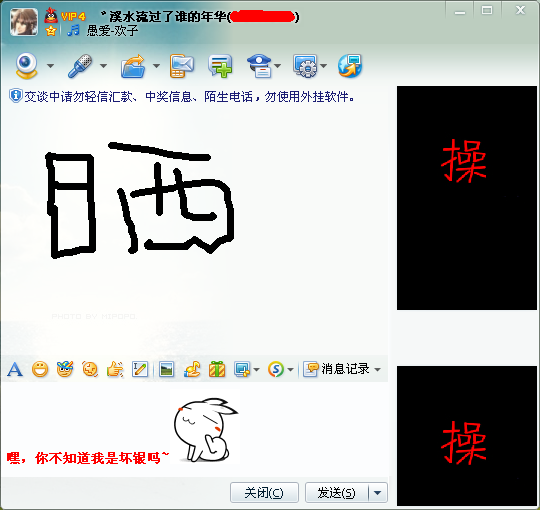The width and height of the screenshot is (540, 510).
Task: Click the red text 嘿，你不知道我是坏银吗~
Action: click(88, 458)
